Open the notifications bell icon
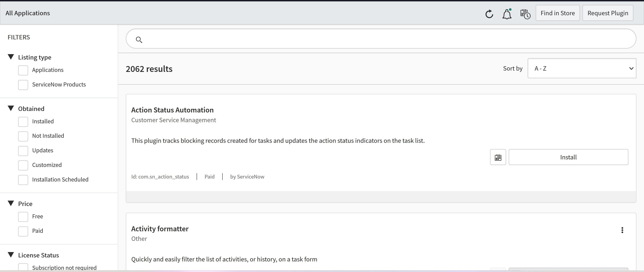 507,14
